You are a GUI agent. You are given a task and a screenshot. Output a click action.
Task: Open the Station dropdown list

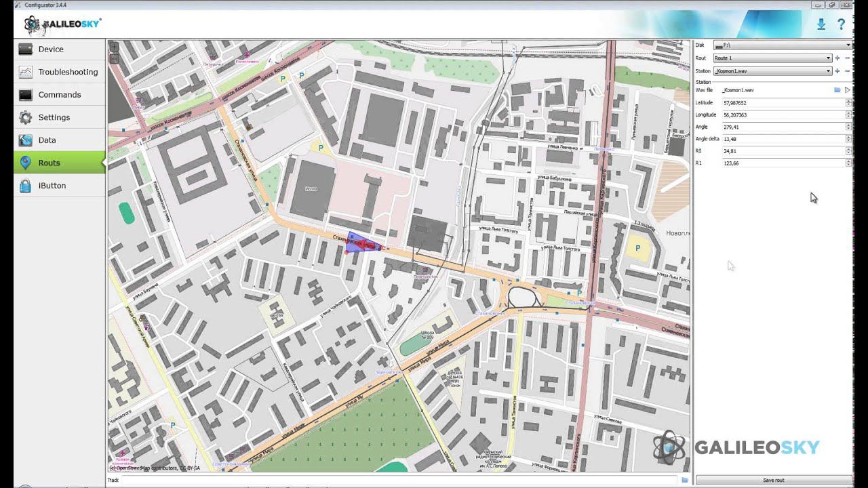pyautogui.click(x=772, y=71)
